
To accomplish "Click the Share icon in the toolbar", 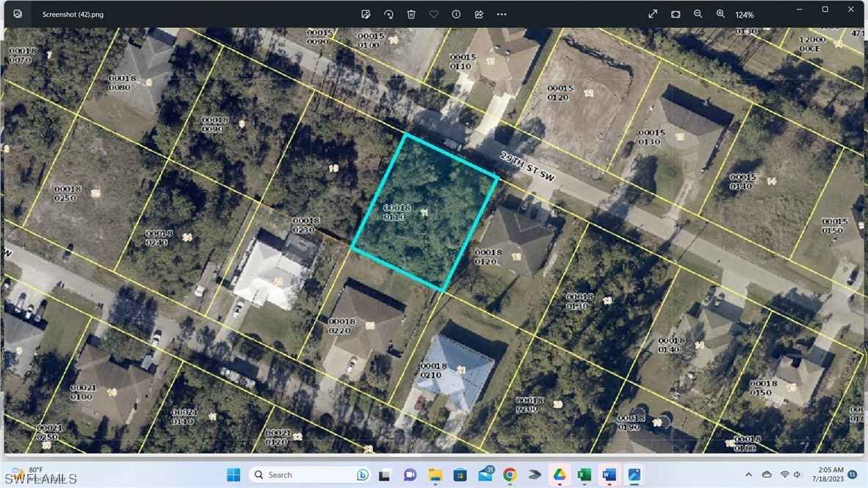I will (x=479, y=14).
